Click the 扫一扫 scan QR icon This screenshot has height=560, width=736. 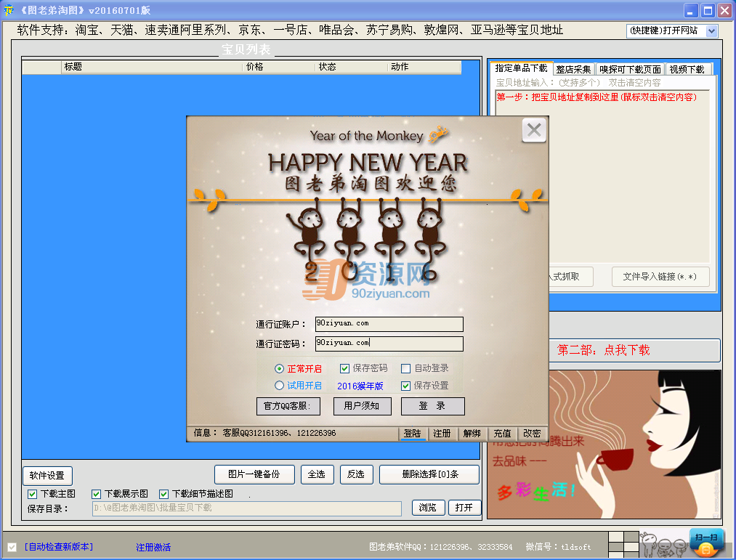[706, 543]
